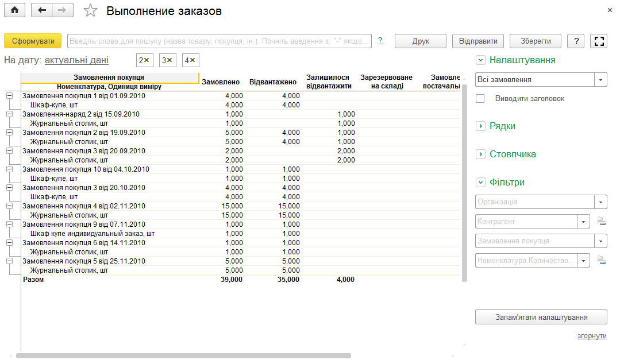
Task: Click the search hint question mark link
Action: (x=380, y=40)
